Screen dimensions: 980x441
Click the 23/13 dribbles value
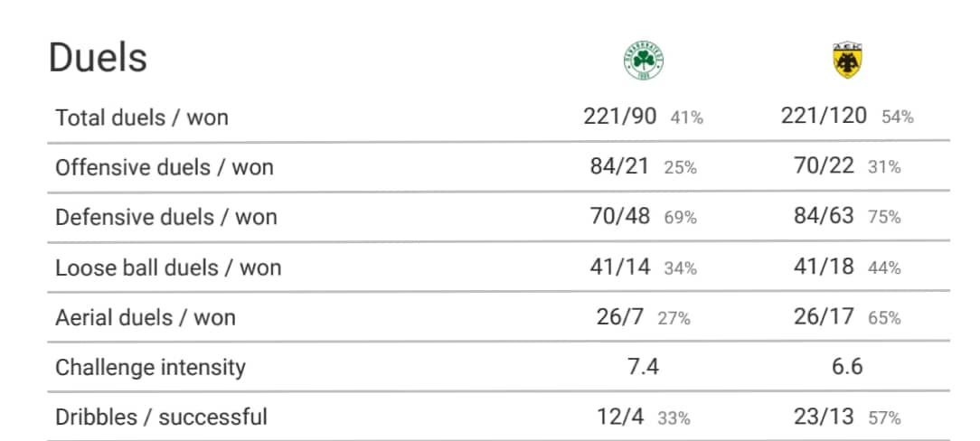pyautogui.click(x=824, y=417)
